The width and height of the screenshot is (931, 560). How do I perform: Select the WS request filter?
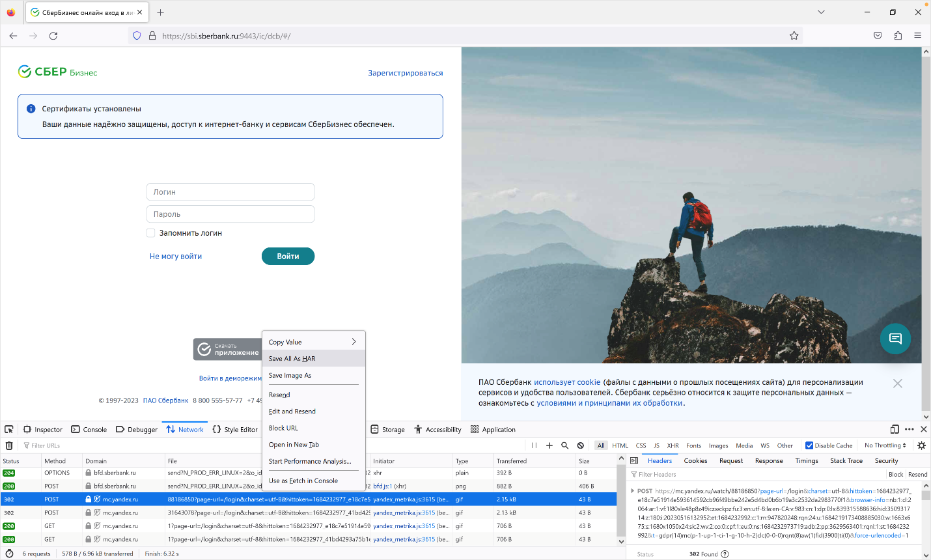click(765, 445)
